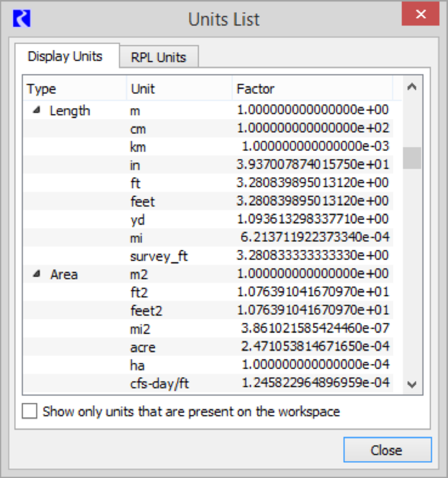Select the survey_ft unit row

click(x=159, y=256)
